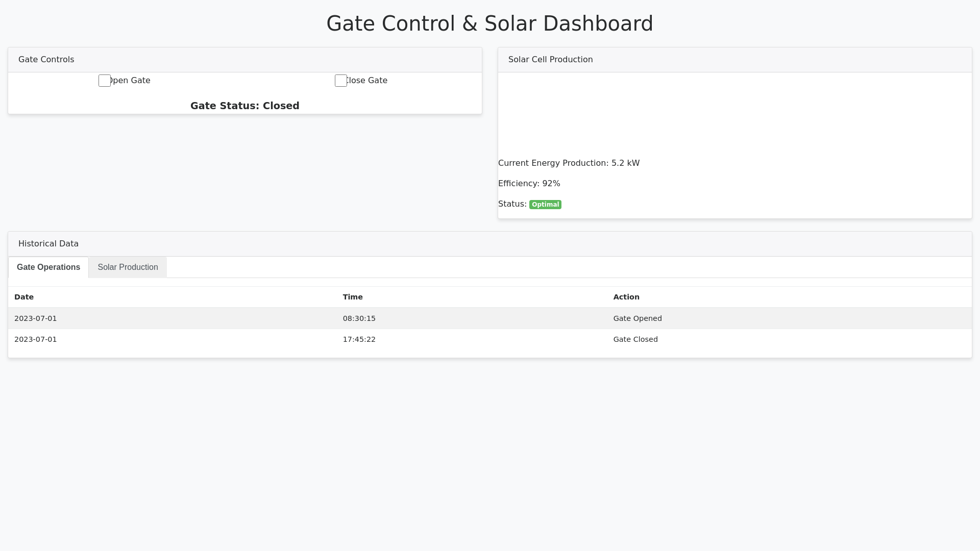The image size is (980, 551).
Task: Open the Historical Data section header
Action: click(x=48, y=243)
